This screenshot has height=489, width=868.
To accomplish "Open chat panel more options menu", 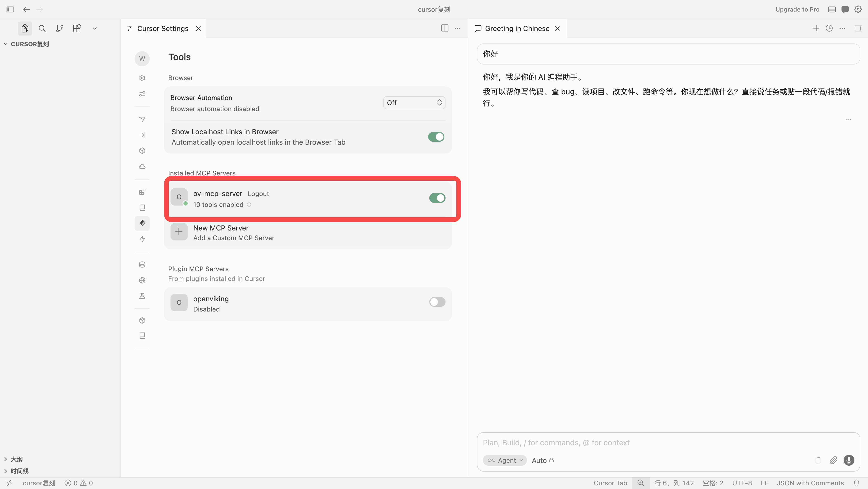I will pos(842,28).
